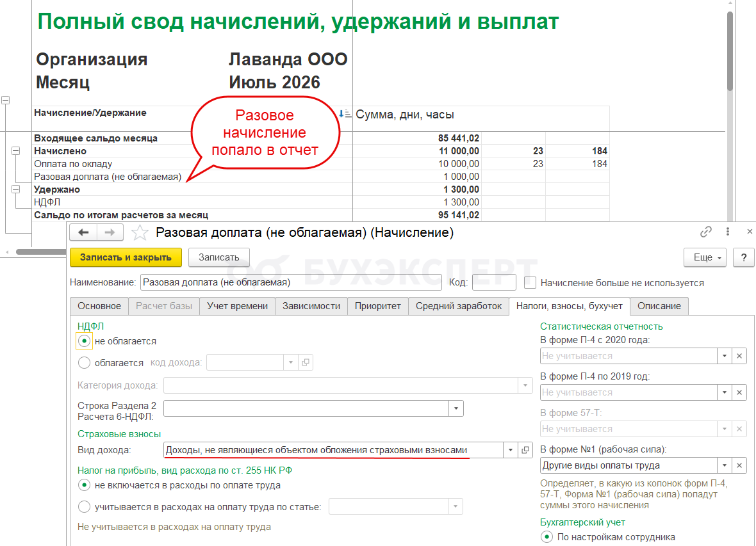The image size is (756, 546).
Task: Go back with the left arrow button
Action: [x=83, y=232]
